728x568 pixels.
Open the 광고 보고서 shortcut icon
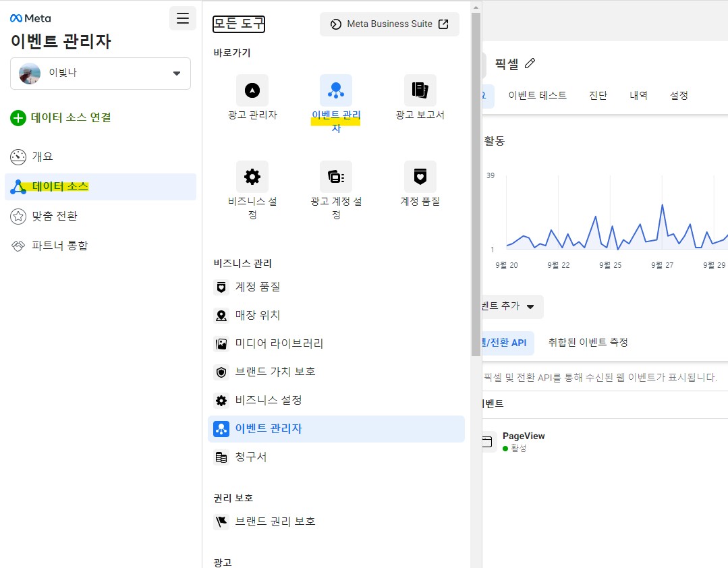click(419, 89)
